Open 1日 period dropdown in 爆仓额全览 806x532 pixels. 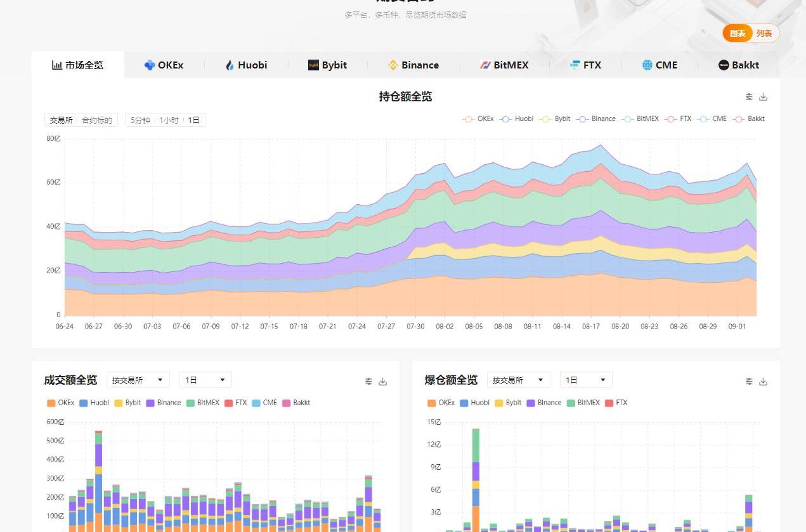pyautogui.click(x=586, y=380)
